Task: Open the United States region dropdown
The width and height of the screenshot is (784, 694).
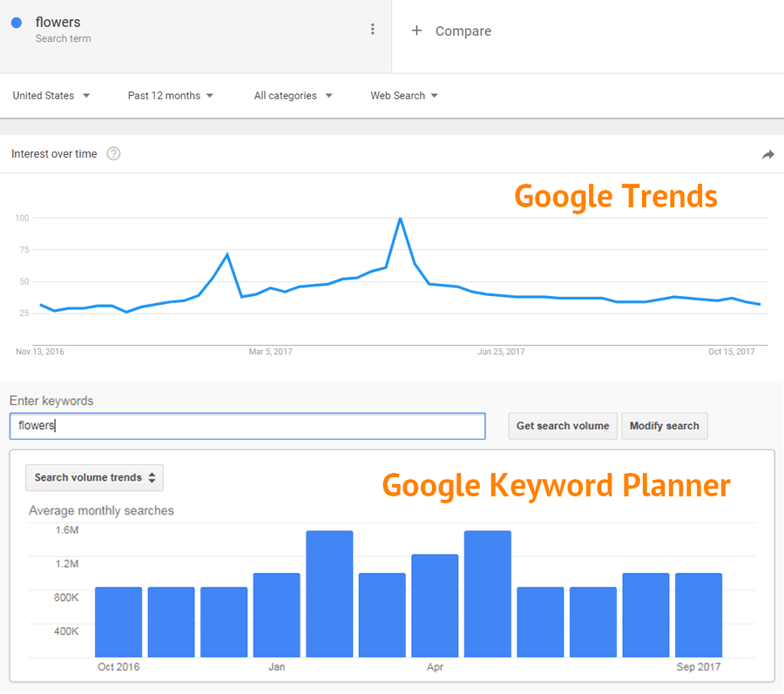Action: tap(51, 96)
